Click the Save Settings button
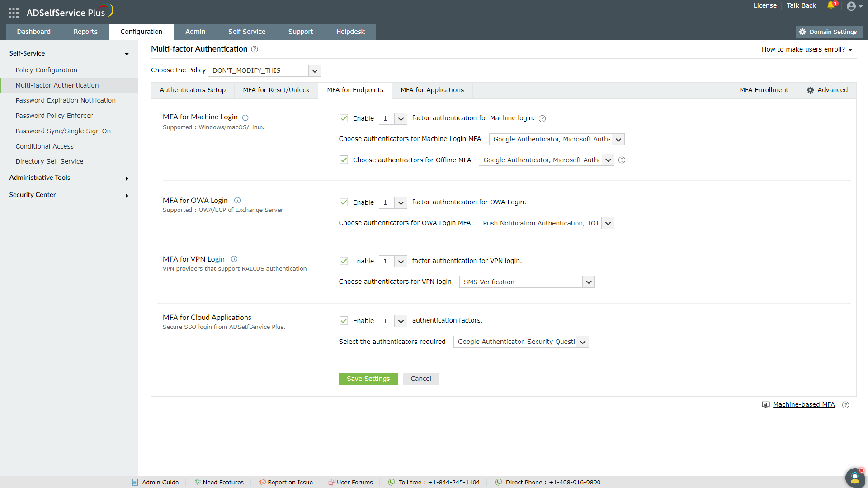868x488 pixels. coord(368,379)
